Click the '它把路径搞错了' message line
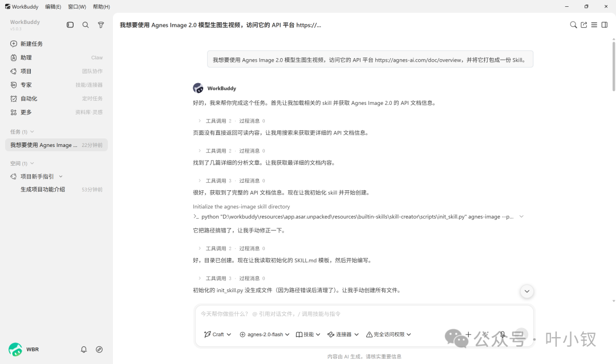This screenshot has height=364, width=616. [239, 230]
